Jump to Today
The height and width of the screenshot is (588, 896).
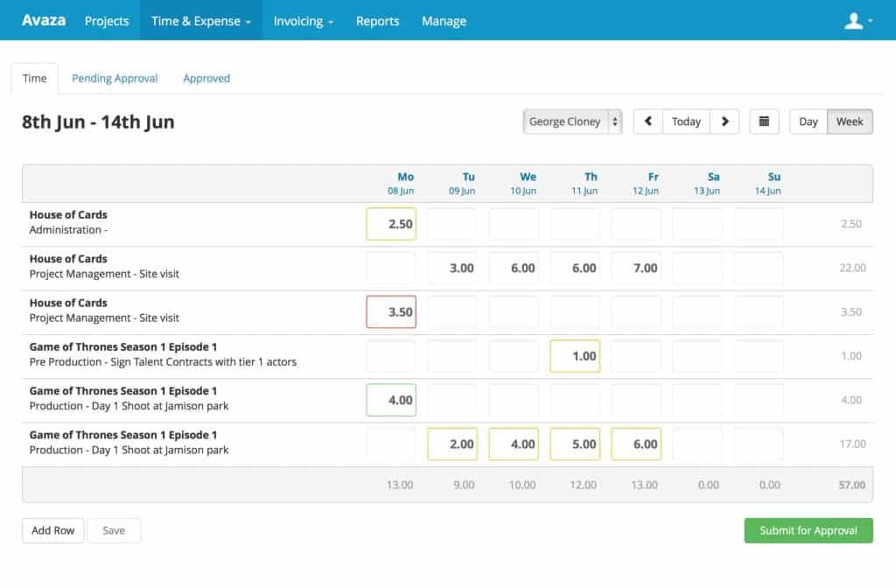pyautogui.click(x=686, y=121)
